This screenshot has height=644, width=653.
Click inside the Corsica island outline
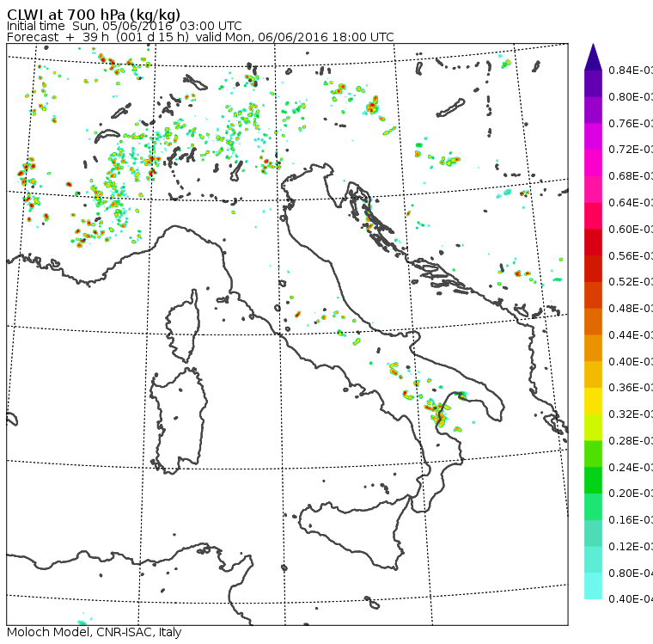pos(183,328)
